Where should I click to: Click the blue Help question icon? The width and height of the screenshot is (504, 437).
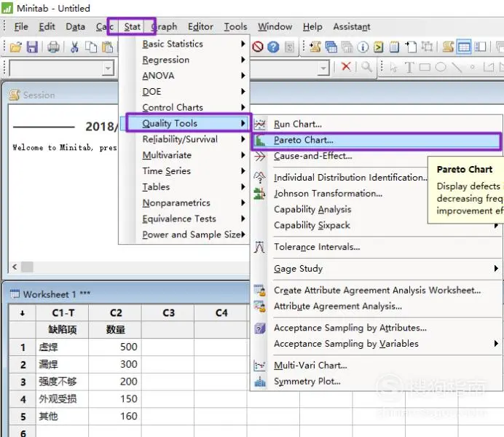coord(273,47)
